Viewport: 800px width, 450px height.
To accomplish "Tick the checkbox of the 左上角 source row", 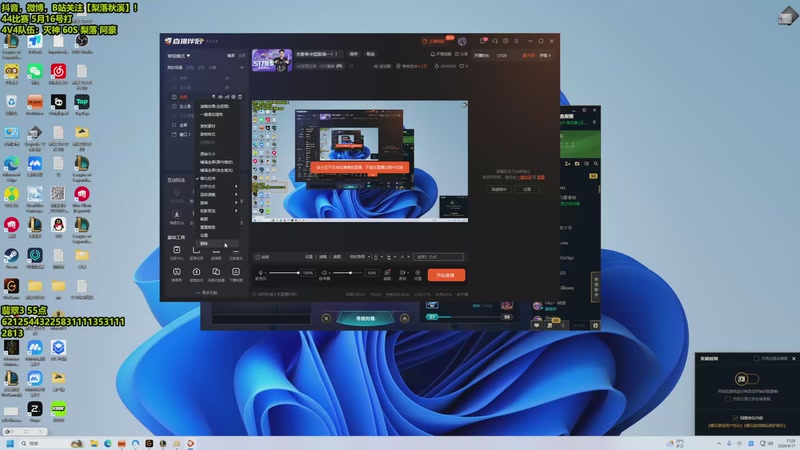I will tap(174, 106).
